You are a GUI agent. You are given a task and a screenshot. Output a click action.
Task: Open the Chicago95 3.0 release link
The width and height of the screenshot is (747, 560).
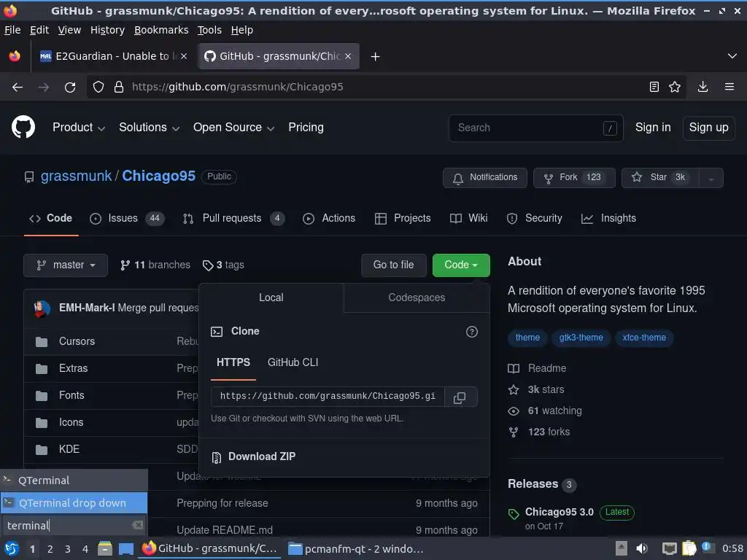560,513
